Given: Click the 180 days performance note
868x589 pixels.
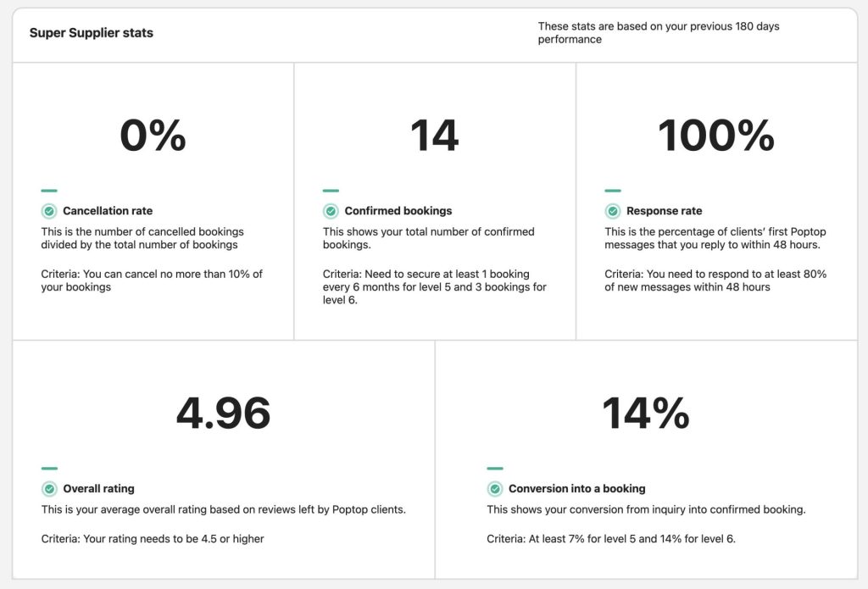Looking at the screenshot, I should (x=659, y=33).
